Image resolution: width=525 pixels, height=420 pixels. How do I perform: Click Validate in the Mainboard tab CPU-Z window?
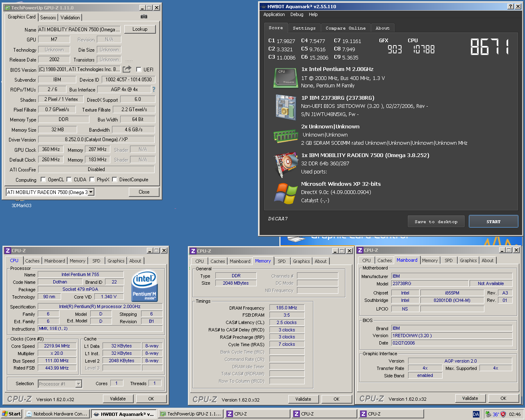point(470,398)
